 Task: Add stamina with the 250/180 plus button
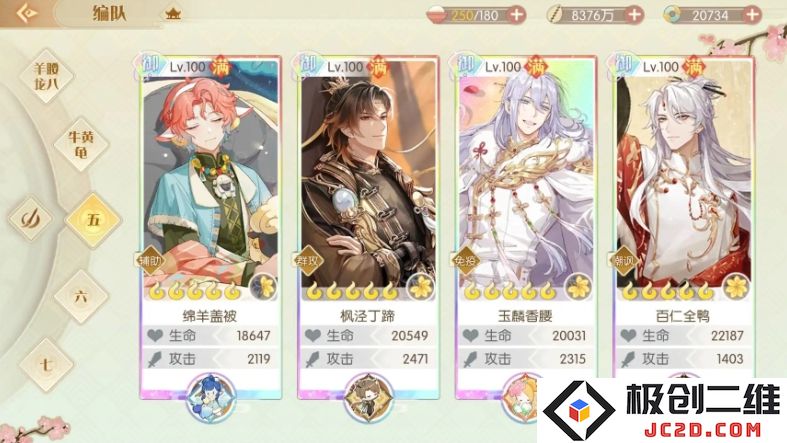[516, 15]
